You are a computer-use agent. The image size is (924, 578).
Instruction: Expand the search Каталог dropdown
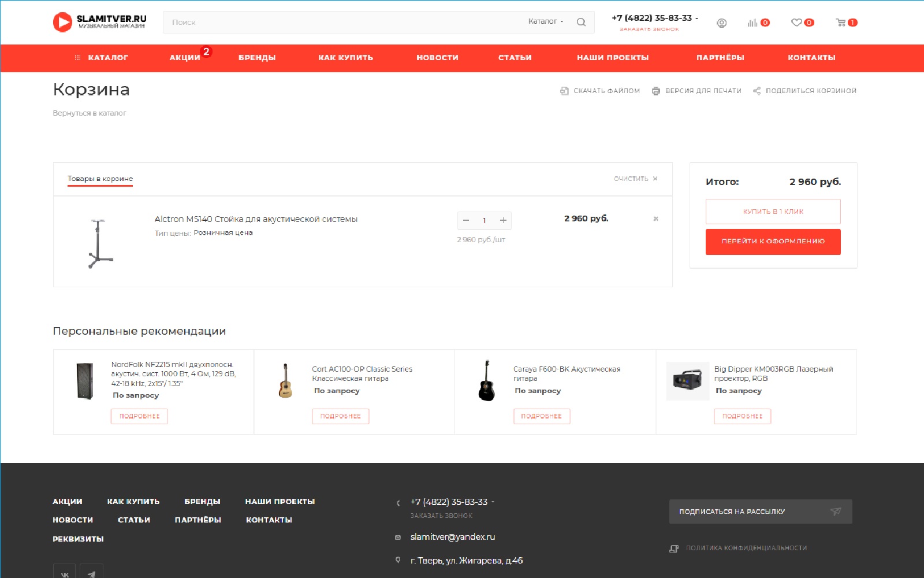point(546,21)
